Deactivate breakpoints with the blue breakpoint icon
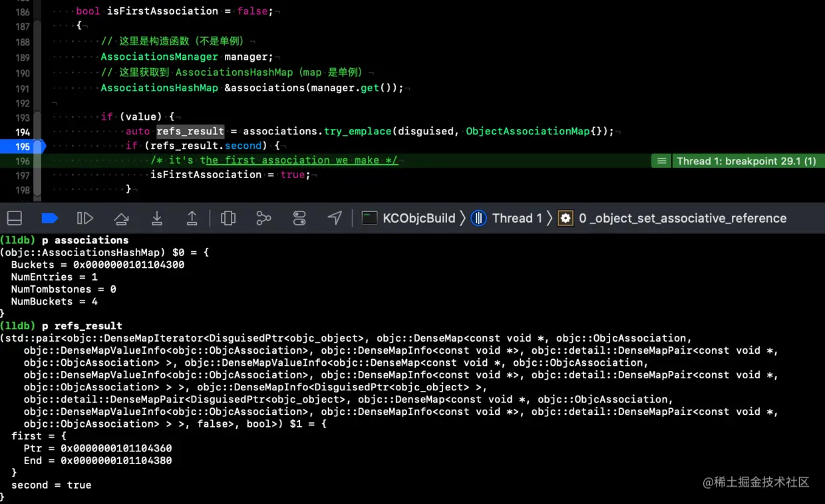825x504 pixels. point(50,218)
